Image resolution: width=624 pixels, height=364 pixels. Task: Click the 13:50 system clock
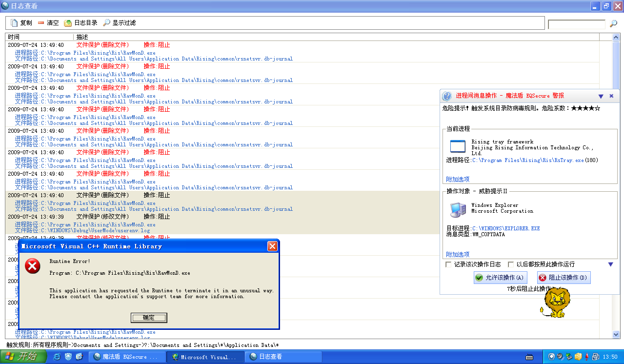[610, 357]
